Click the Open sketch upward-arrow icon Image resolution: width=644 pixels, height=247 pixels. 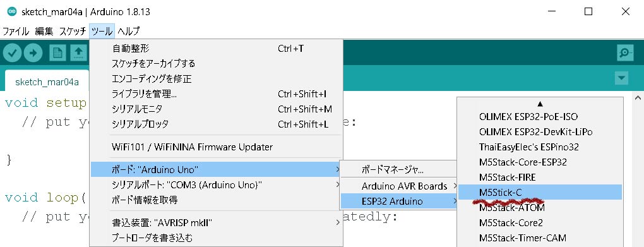[78, 53]
